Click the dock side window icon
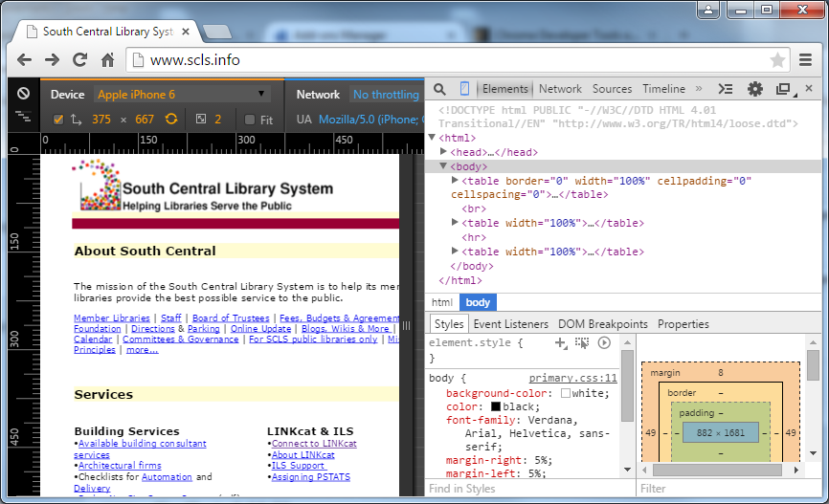Viewport: 829px width, 504px height. tap(783, 89)
